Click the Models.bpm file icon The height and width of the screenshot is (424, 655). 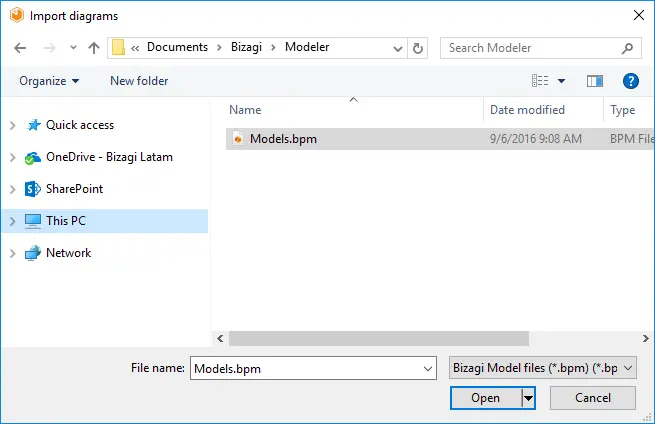238,138
